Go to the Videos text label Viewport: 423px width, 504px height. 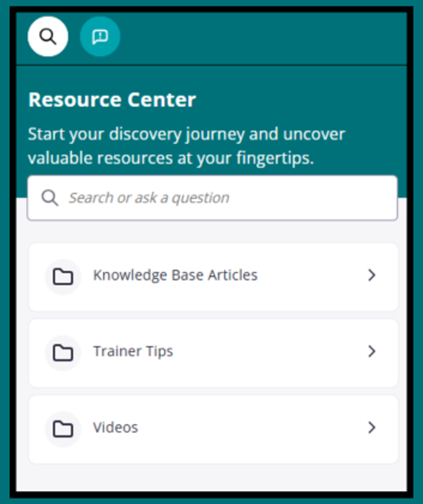click(x=116, y=428)
